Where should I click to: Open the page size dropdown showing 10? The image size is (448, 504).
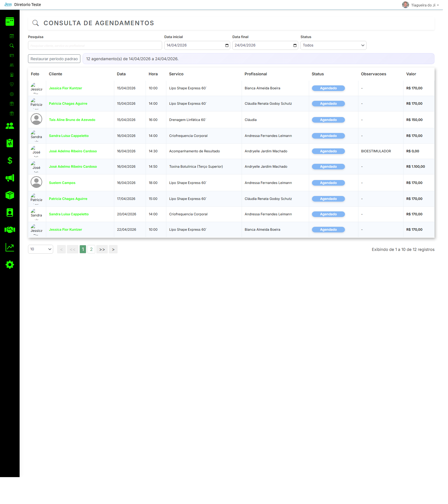[x=41, y=249]
